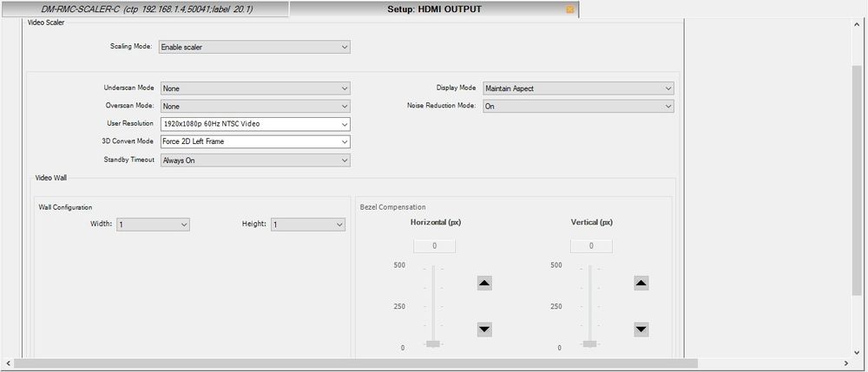Screen dimensions: 868x372
Task: Switch to the DM-RMC-SCALER-C tab
Action: [x=146, y=10]
